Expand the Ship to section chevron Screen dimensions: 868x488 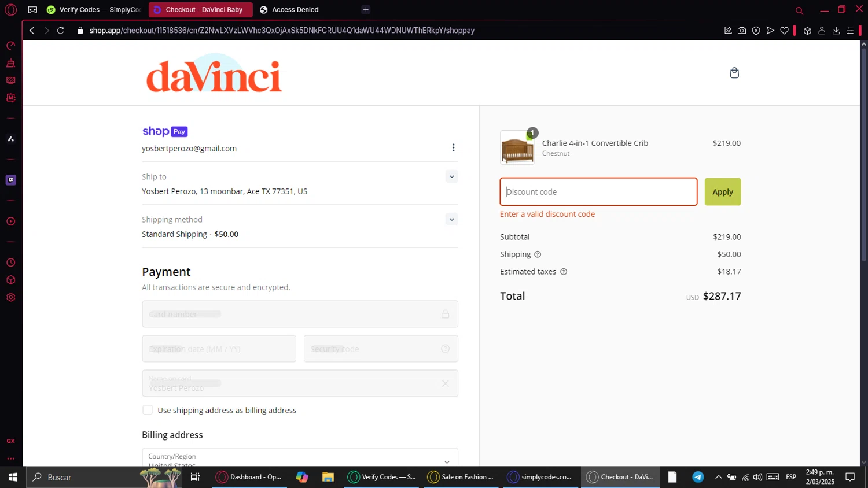[x=452, y=176]
